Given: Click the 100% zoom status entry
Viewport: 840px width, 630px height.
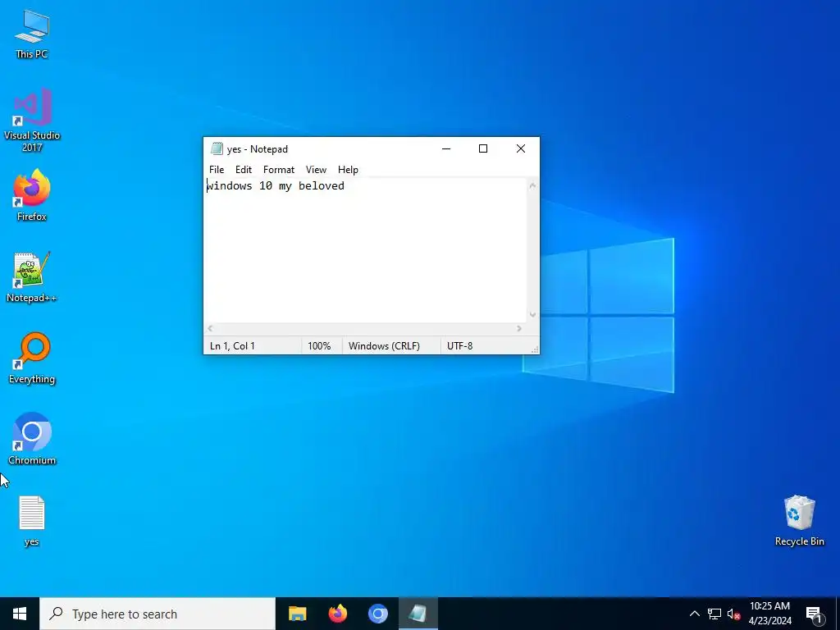Looking at the screenshot, I should click(319, 346).
